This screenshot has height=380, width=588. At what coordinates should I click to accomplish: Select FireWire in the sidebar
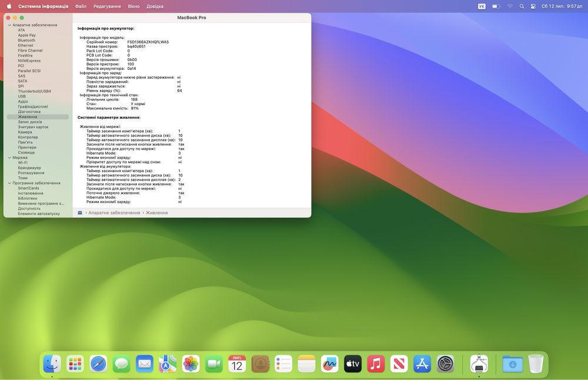pos(25,55)
